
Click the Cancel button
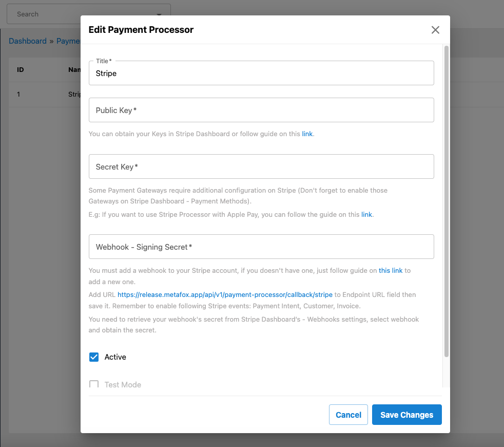tap(348, 415)
